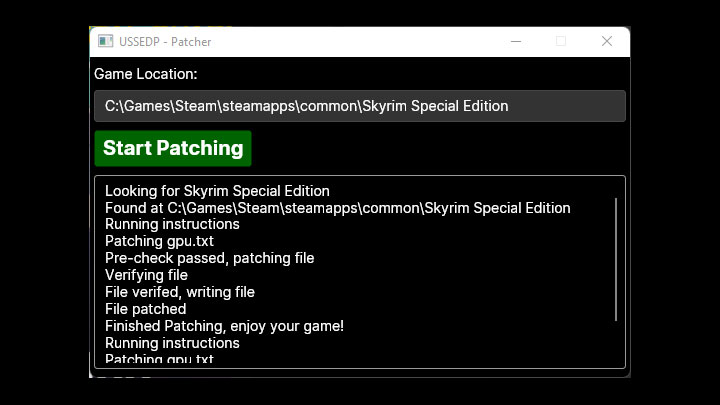Minimize the USSEDP Patcher window
The width and height of the screenshot is (720, 405).
[516, 41]
